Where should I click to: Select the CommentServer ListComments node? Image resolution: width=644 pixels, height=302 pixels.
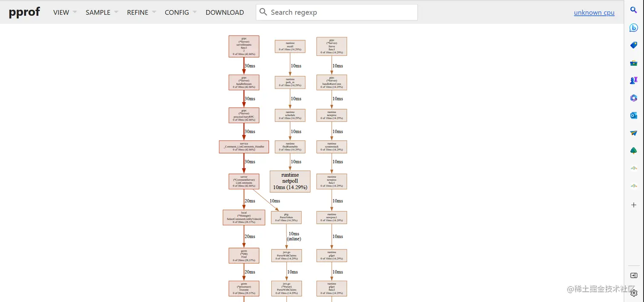tap(244, 182)
